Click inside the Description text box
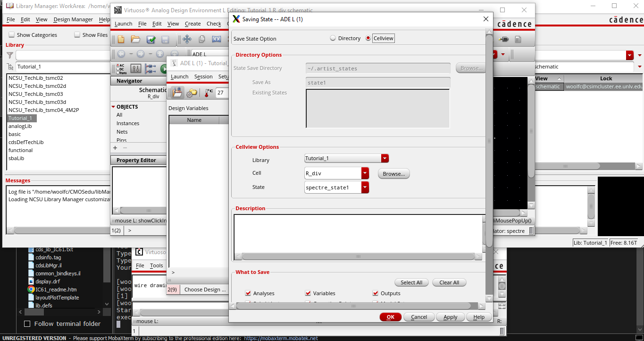Screen dimensions: 644x341 358,233
